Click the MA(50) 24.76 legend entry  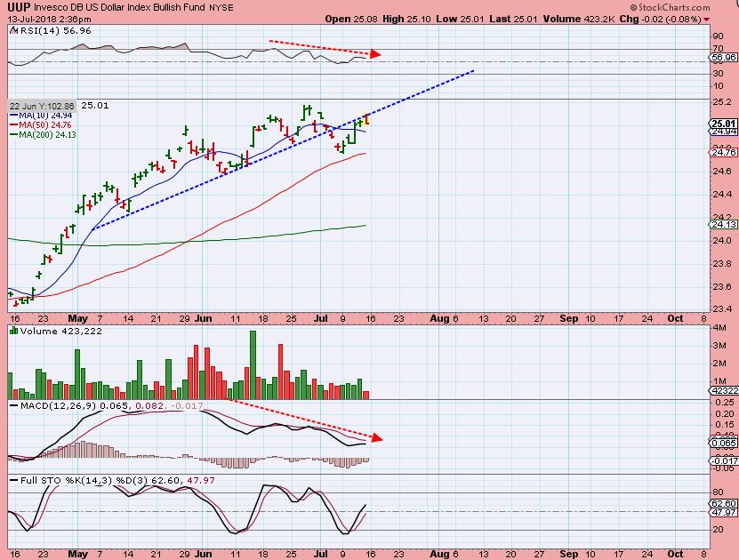click(x=41, y=124)
